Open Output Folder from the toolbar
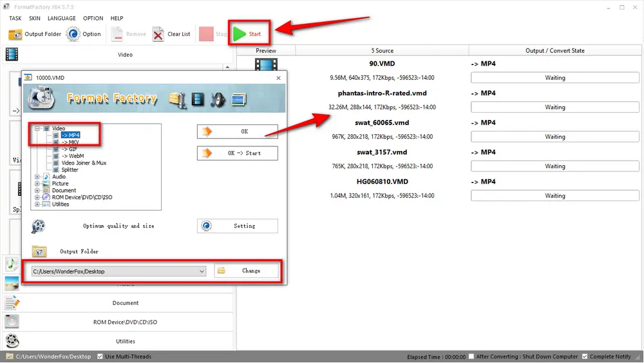The image size is (644, 363). point(35,34)
